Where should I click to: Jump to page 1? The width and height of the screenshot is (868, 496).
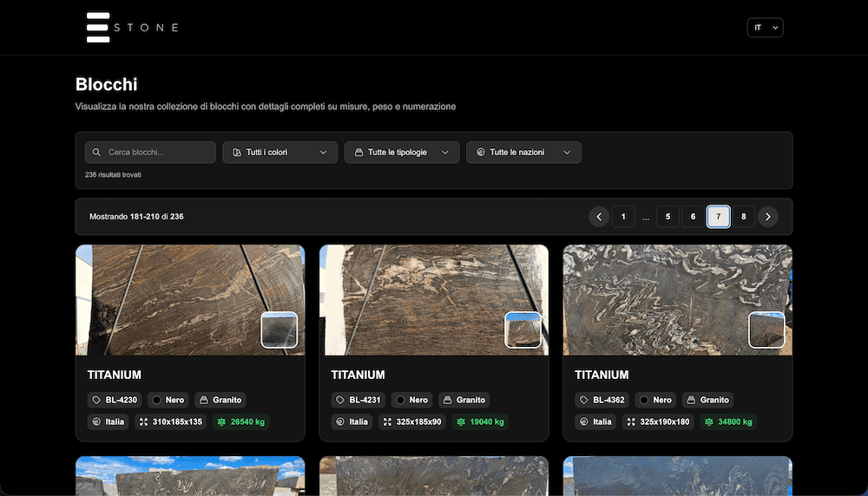623,217
